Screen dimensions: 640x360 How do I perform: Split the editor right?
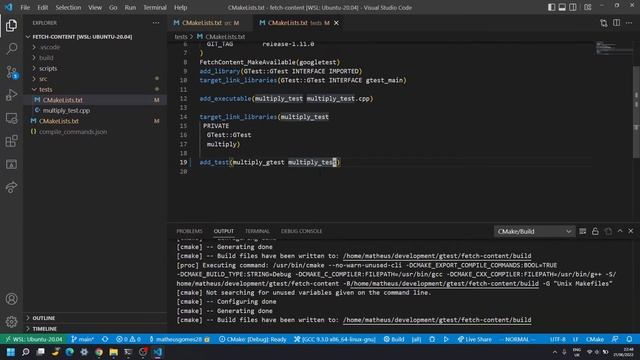click(x=616, y=23)
